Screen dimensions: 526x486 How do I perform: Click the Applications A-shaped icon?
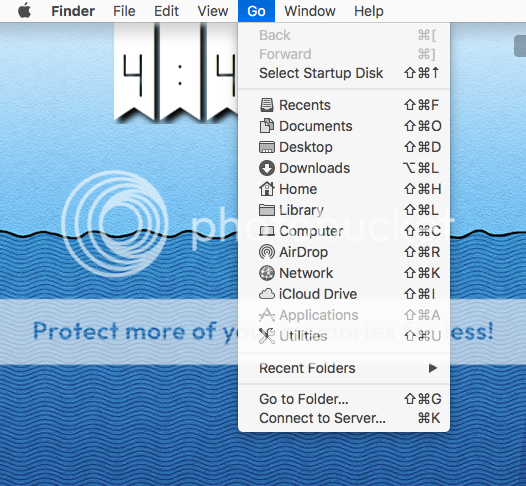267,315
